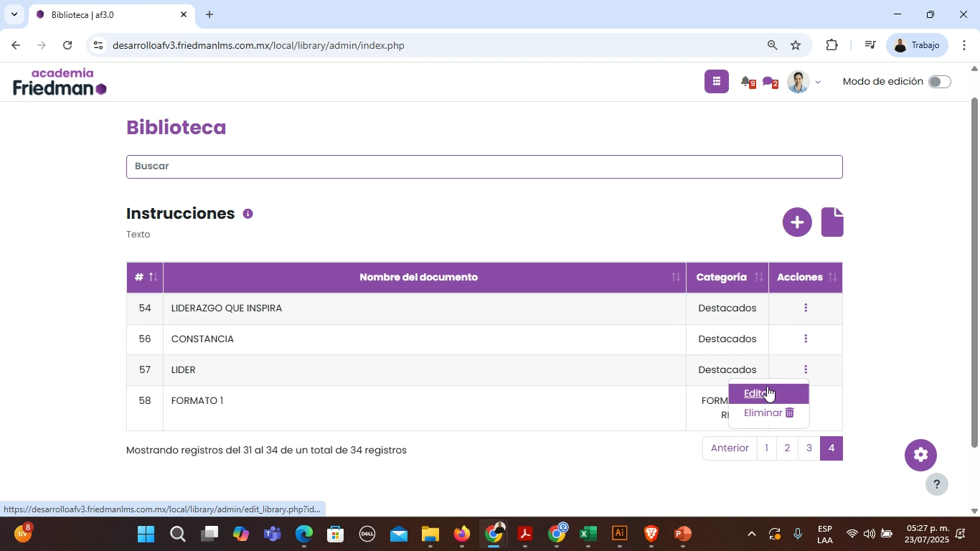Screen dimensions: 980x551
Task: Open the browser tab search dropdown
Action: tap(14, 14)
